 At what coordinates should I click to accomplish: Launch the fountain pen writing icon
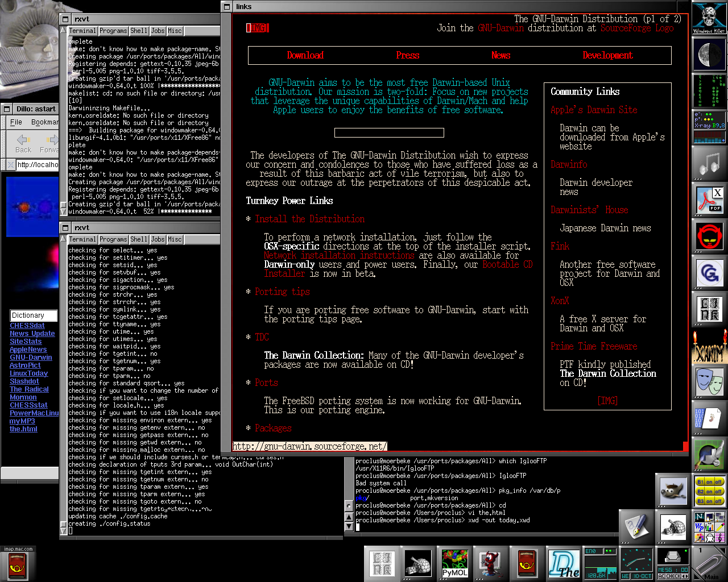tap(636, 527)
